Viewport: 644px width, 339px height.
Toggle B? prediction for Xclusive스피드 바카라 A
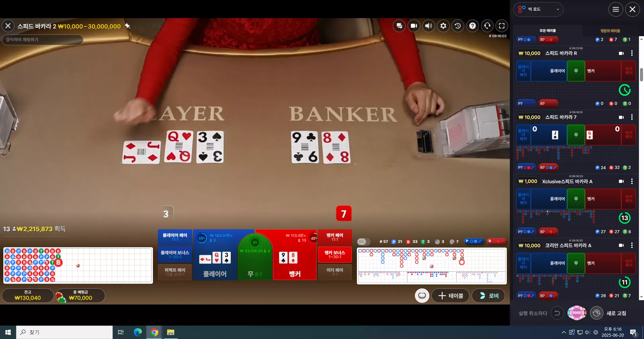coord(548,231)
